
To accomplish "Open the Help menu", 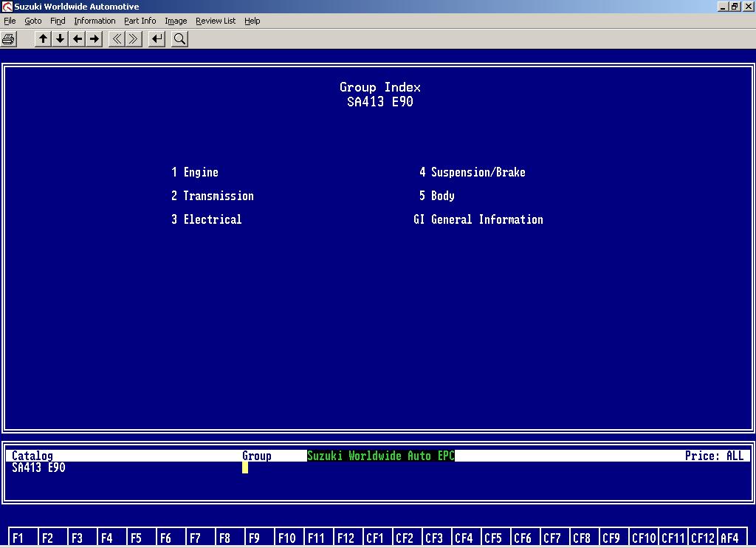I will coord(252,21).
